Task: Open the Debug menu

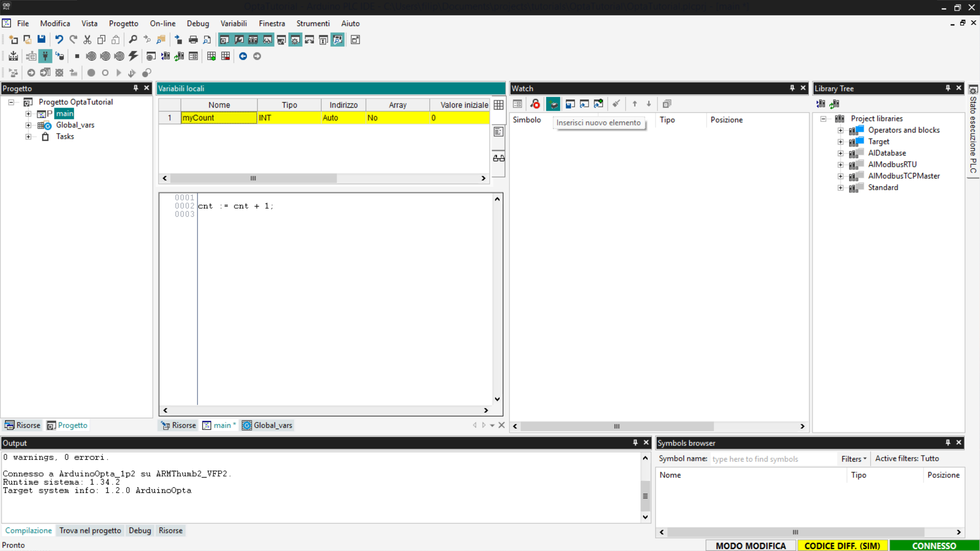Action: click(x=198, y=23)
